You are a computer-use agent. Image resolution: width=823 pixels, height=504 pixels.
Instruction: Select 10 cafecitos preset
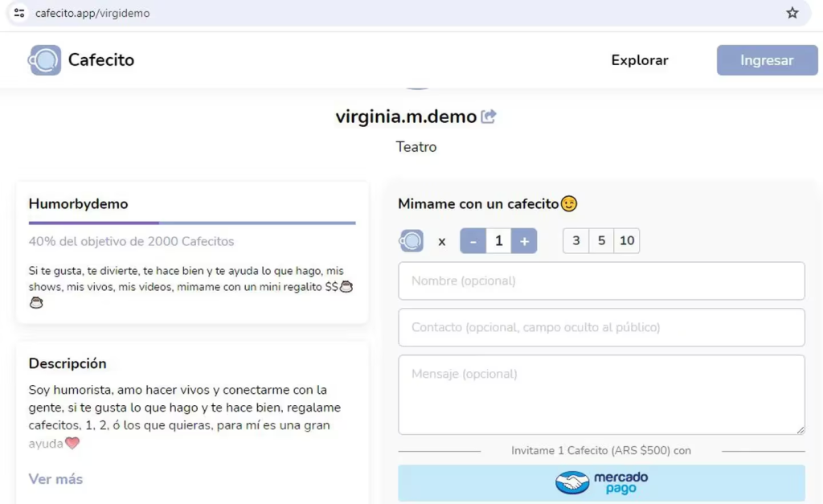pos(627,241)
